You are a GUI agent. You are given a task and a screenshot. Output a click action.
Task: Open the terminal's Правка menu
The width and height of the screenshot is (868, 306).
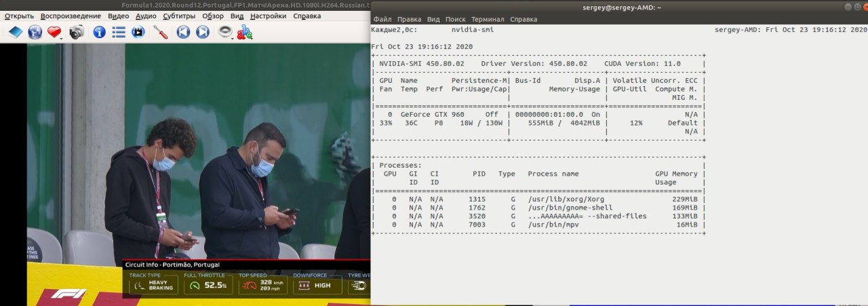click(409, 20)
